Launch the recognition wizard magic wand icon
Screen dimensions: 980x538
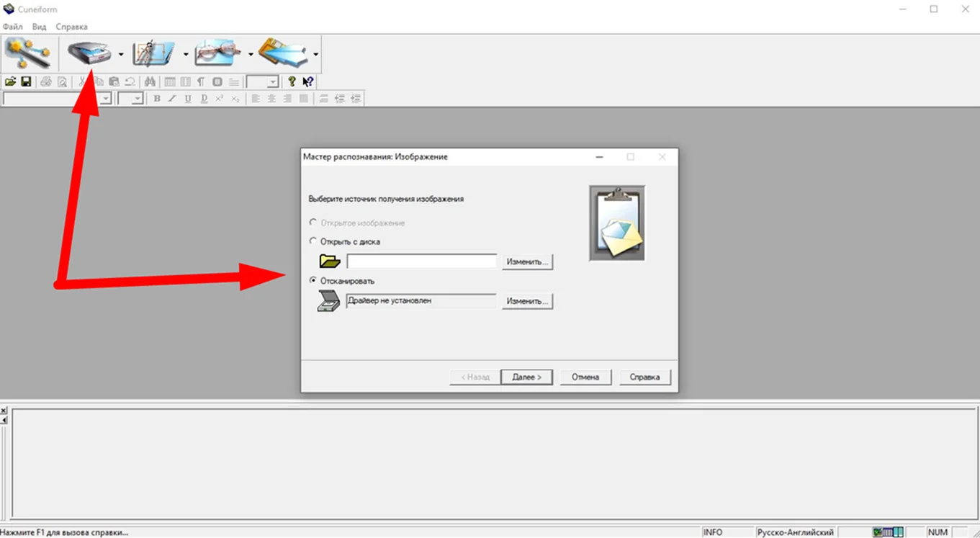pos(28,53)
